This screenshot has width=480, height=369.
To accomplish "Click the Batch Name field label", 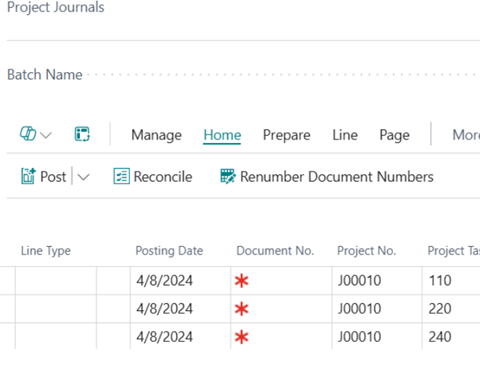I will [45, 75].
